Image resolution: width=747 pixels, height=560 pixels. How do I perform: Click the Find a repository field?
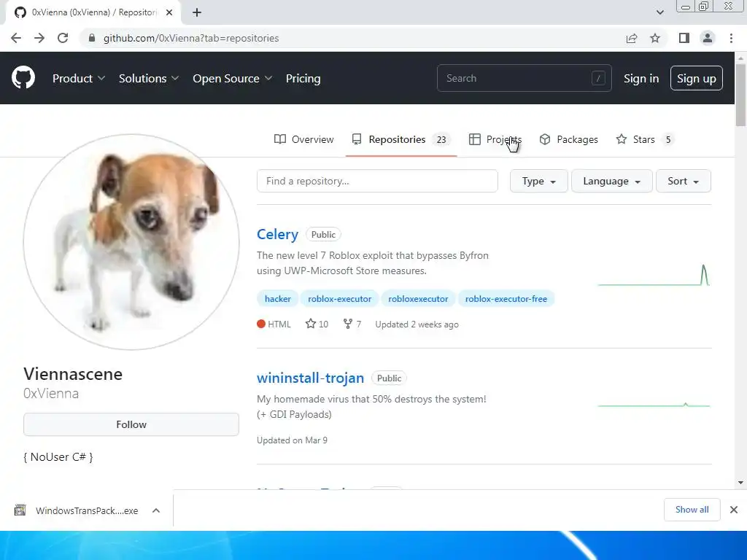tap(377, 181)
